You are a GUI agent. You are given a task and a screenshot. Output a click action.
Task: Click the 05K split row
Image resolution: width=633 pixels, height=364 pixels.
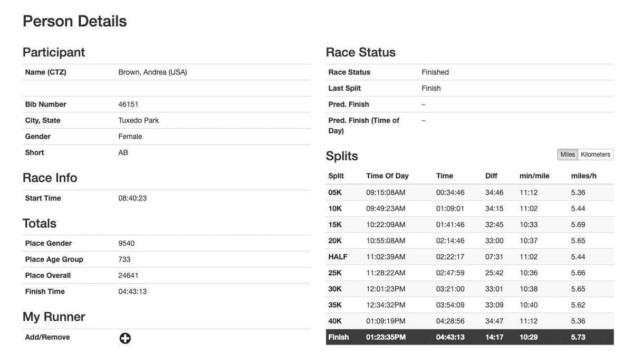[x=469, y=192]
